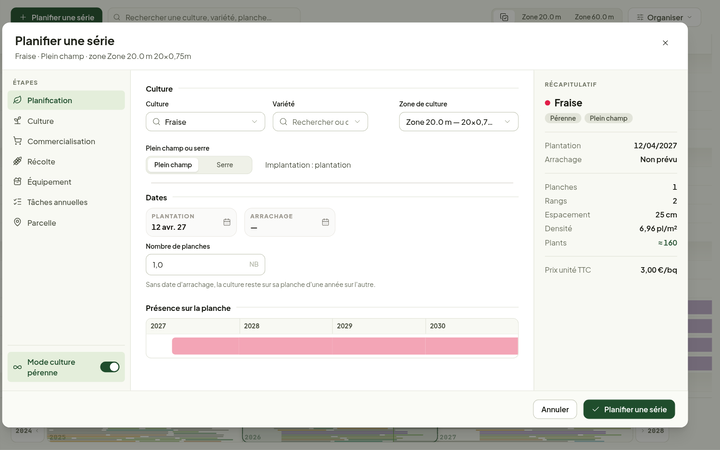Image resolution: width=720 pixels, height=450 pixels.
Task: Click the plantation date 12/04/2027 in summary
Action: pos(655,146)
